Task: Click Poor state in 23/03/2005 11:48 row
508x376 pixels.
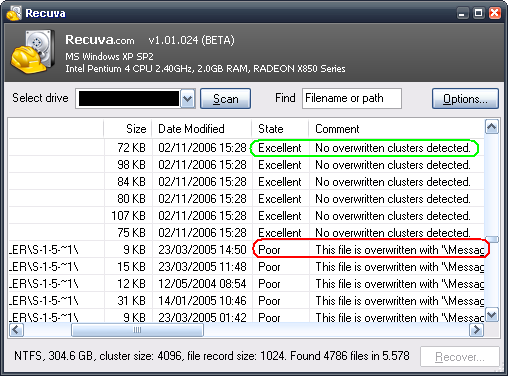Action: 269,267
